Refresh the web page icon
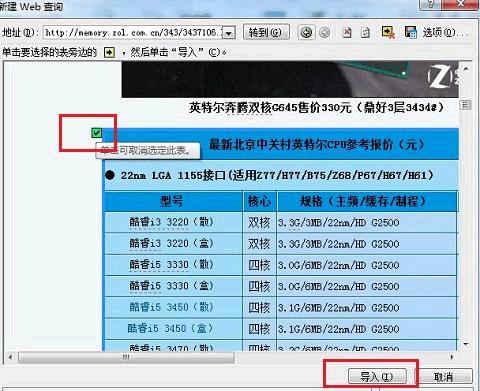Screen dimensions: 480x391 pos(366,32)
